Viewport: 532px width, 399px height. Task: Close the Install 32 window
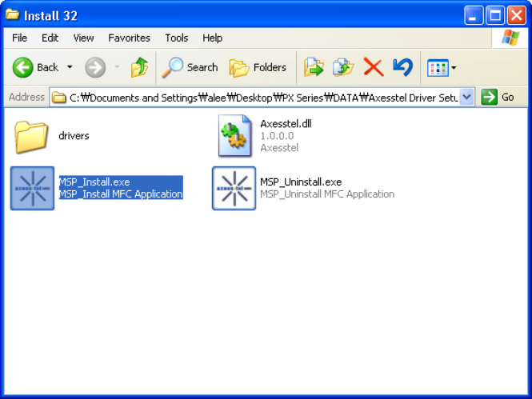coord(516,15)
